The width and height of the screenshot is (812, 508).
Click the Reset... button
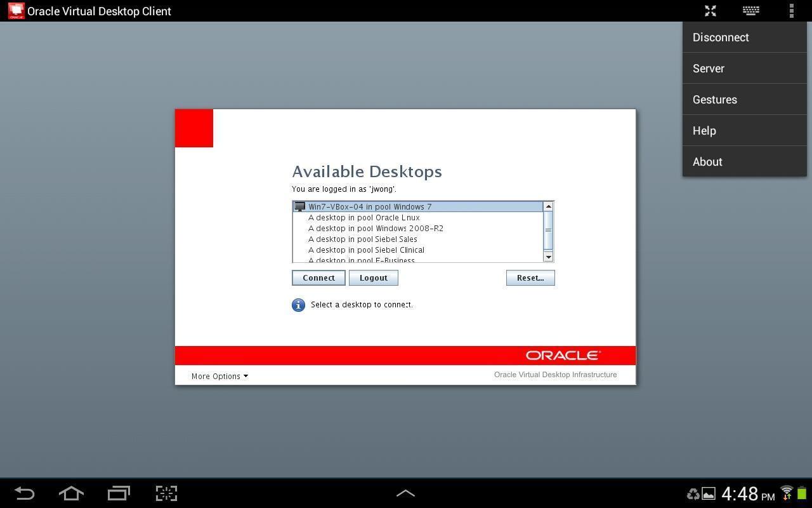point(530,277)
